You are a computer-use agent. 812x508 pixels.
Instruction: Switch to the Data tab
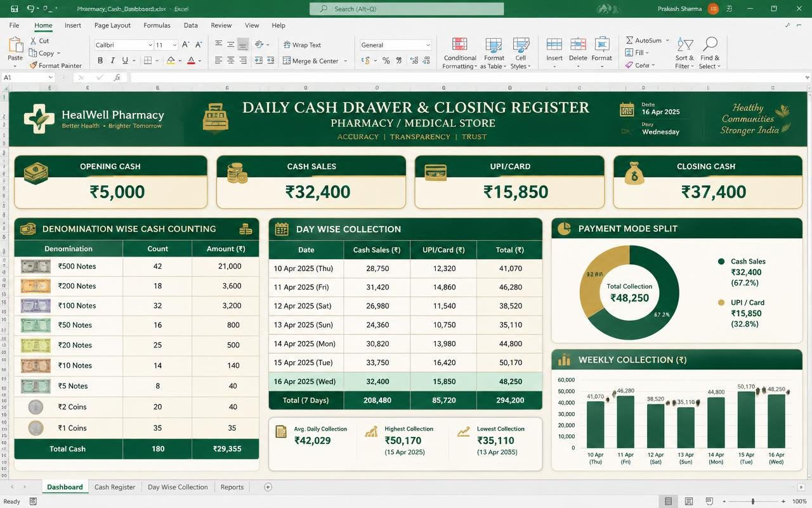(190, 25)
